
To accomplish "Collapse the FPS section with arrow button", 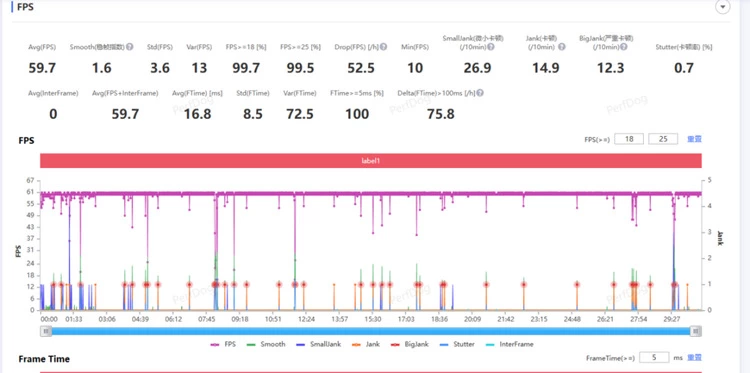I will [722, 7].
